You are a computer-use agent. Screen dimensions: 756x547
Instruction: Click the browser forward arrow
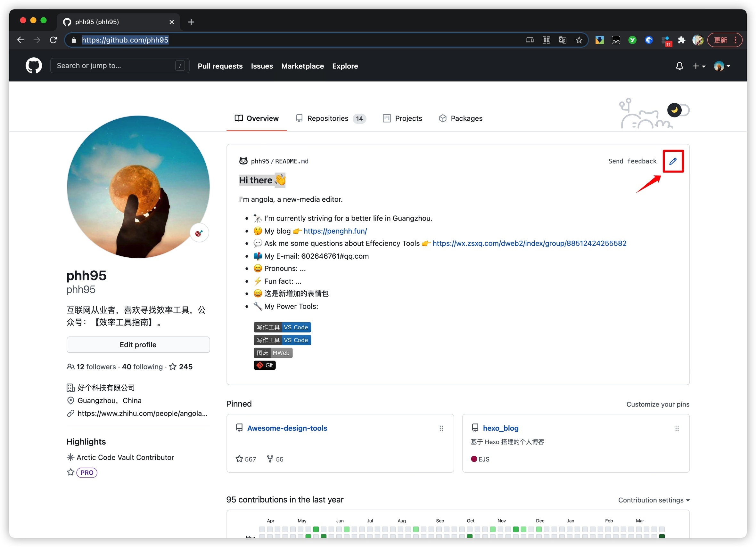point(37,40)
